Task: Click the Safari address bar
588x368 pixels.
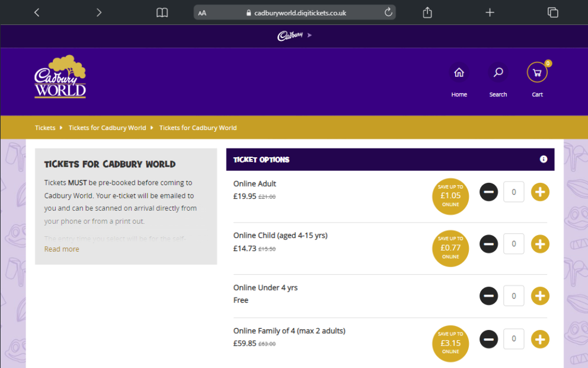Action: click(x=294, y=12)
